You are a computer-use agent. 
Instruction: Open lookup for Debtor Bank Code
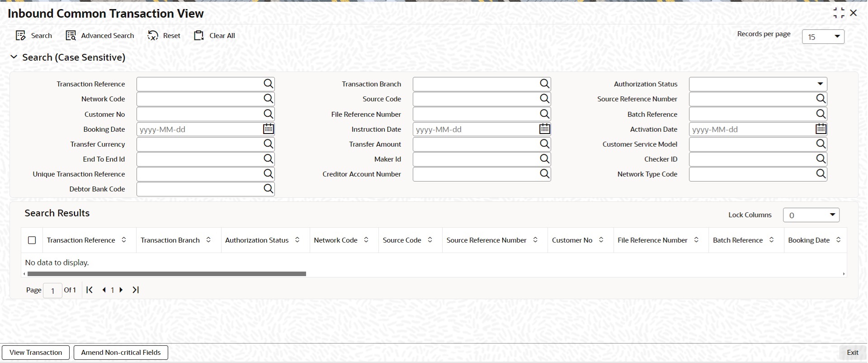[269, 189]
